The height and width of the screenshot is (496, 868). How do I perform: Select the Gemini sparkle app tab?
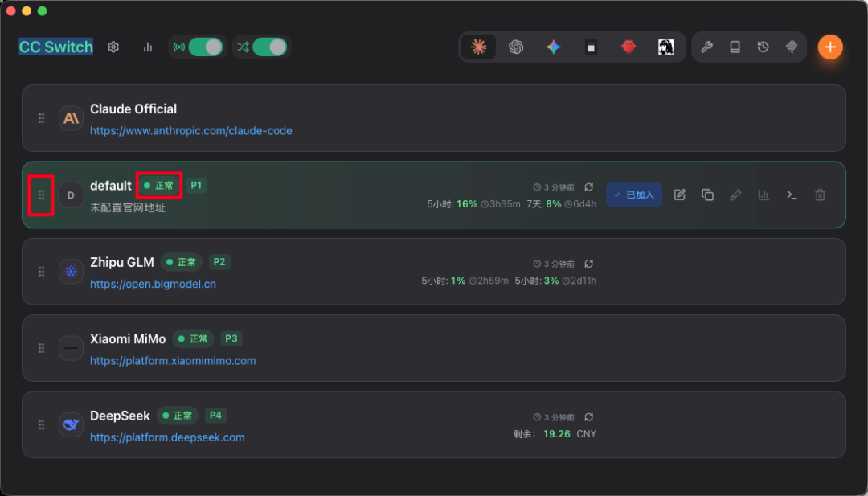(553, 47)
